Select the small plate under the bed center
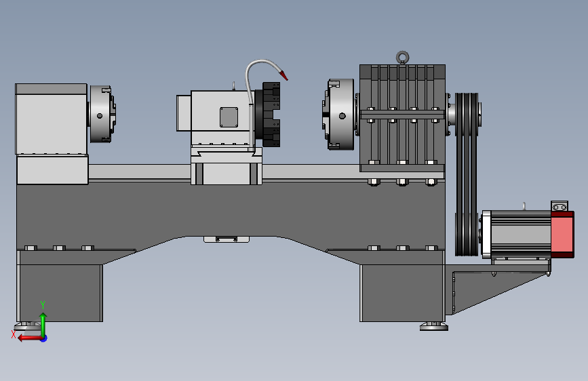Viewport: 588px width, 381px height. tap(226, 239)
